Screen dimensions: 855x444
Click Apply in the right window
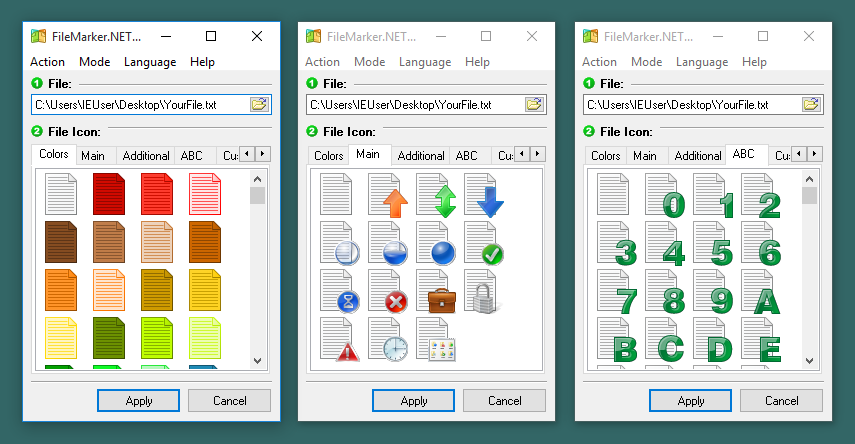pyautogui.click(x=690, y=400)
